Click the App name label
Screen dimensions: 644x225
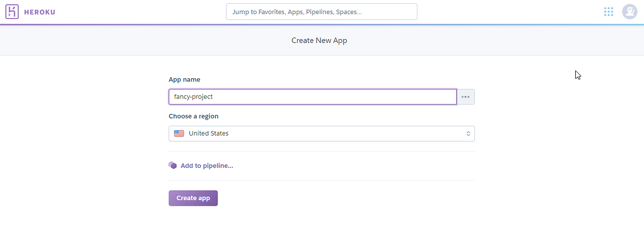pos(185,79)
